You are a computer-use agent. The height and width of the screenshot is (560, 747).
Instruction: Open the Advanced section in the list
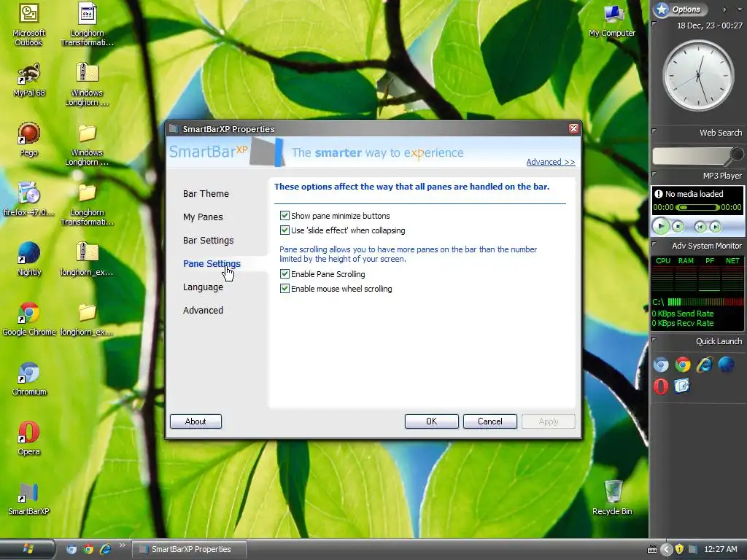(x=203, y=310)
